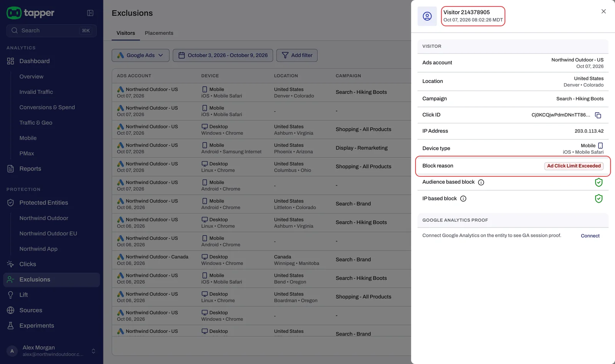Image resolution: width=615 pixels, height=364 pixels.
Task: Open Traffic & Geo menu item
Action: click(36, 123)
